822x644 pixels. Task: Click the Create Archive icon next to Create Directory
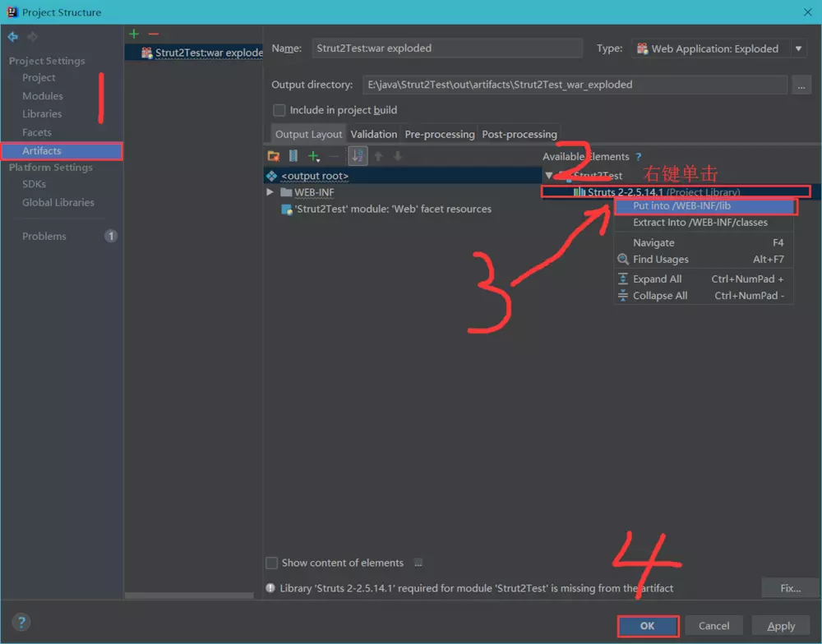tap(293, 155)
